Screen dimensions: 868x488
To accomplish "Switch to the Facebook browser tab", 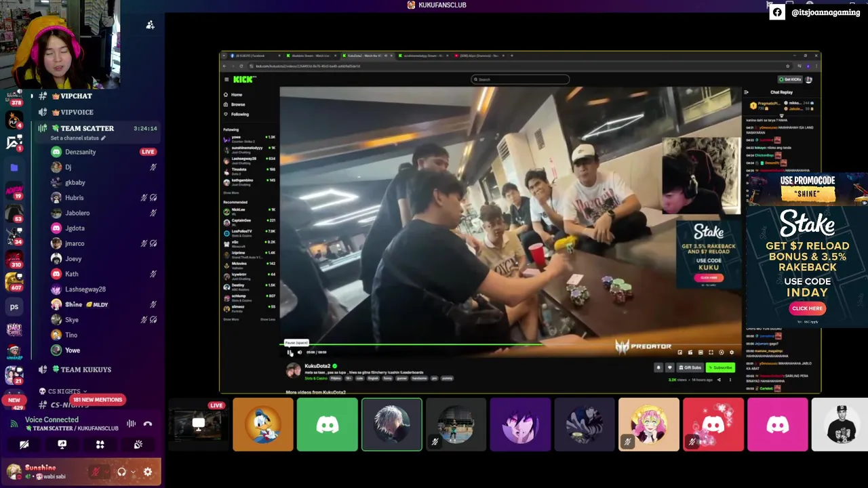I will pyautogui.click(x=255, y=56).
